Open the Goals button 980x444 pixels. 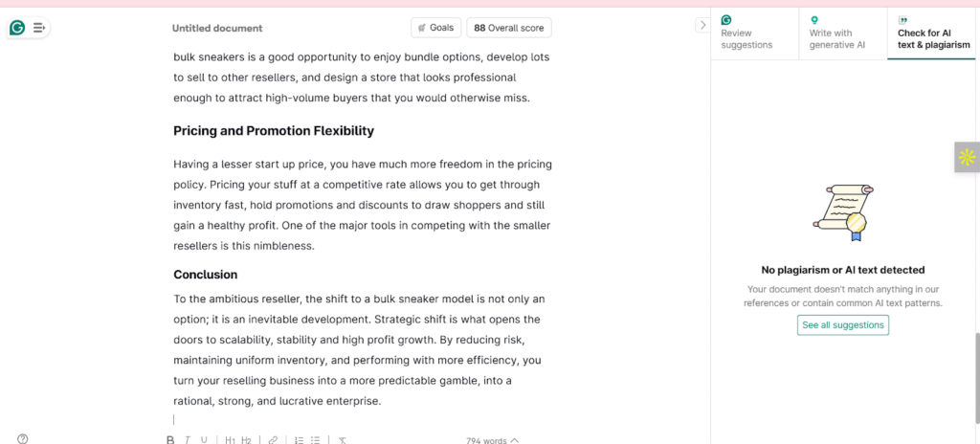pyautogui.click(x=436, y=28)
